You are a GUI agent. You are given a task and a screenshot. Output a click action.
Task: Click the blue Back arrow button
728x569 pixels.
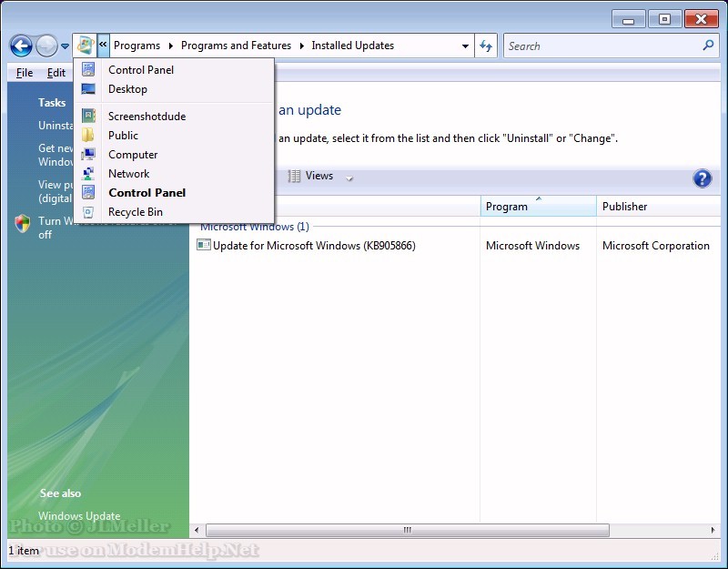(x=21, y=46)
